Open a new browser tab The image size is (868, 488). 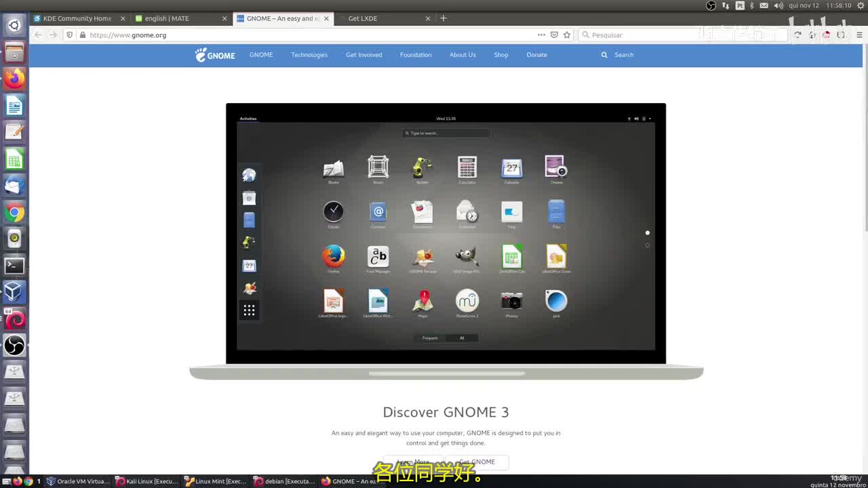(443, 18)
